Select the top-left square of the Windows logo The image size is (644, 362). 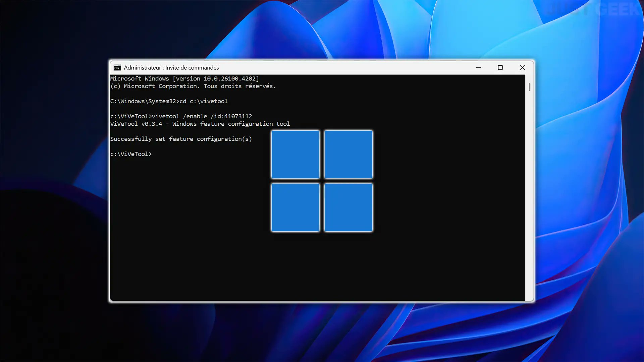click(x=295, y=154)
